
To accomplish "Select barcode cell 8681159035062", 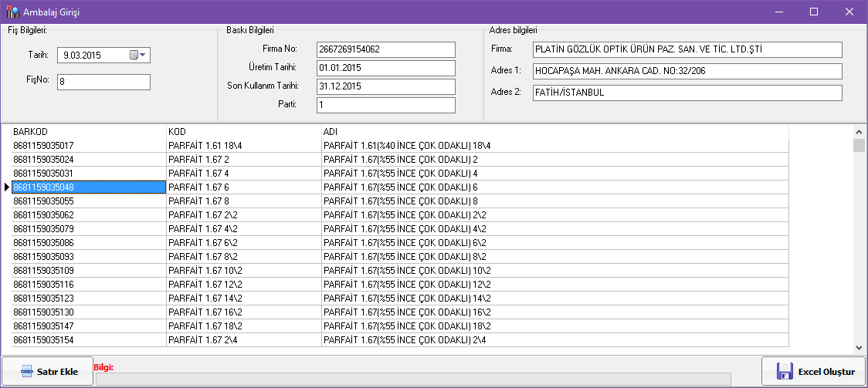I will point(89,215).
